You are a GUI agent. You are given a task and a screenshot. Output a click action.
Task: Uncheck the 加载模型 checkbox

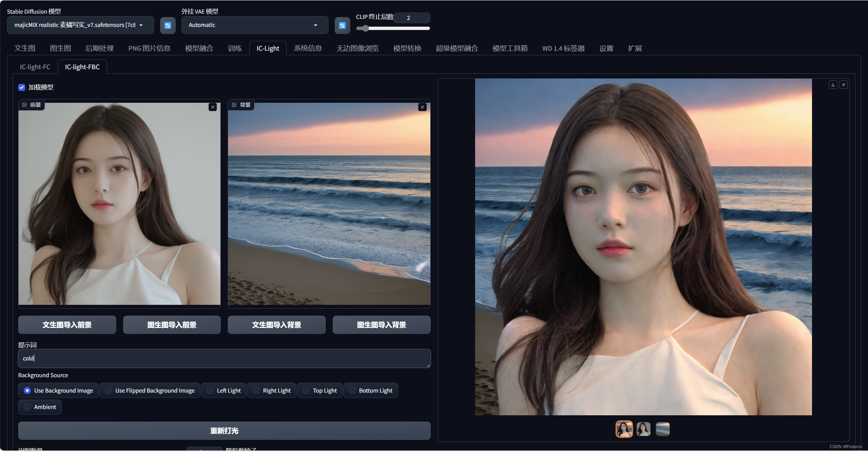pyautogui.click(x=22, y=87)
